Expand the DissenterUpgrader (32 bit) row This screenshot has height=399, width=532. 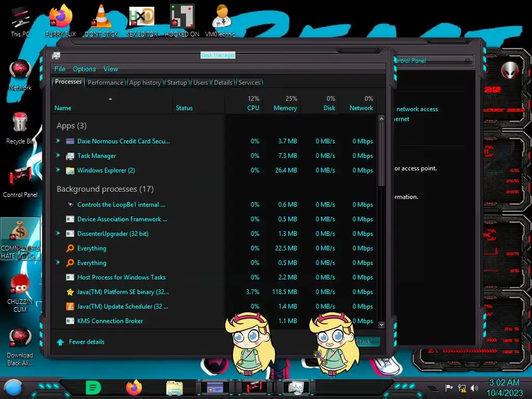(57, 233)
